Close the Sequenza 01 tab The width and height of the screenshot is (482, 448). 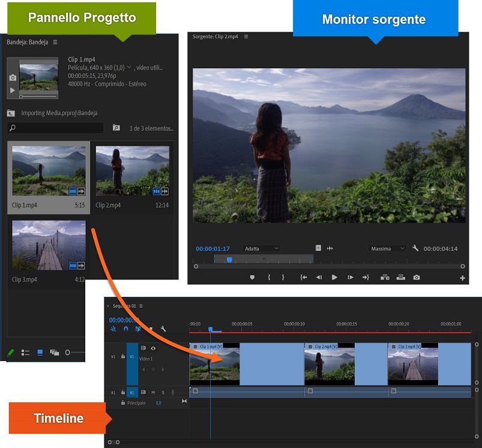(x=108, y=306)
